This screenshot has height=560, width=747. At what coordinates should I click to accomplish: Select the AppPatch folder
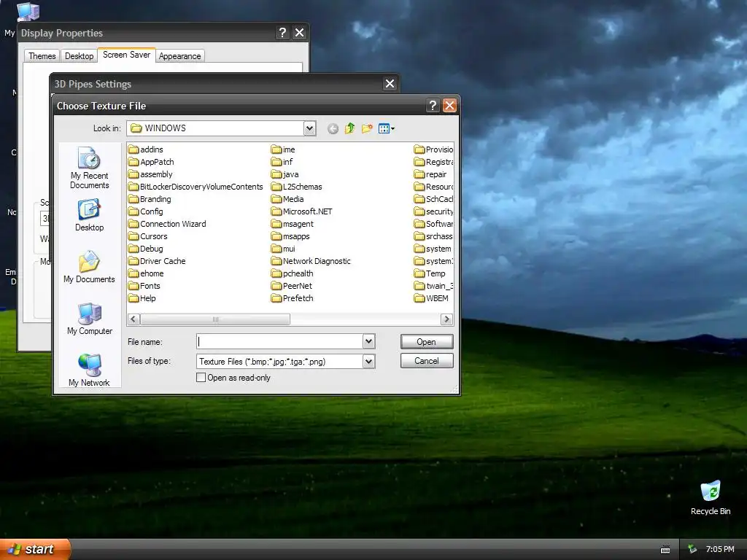tap(151, 162)
